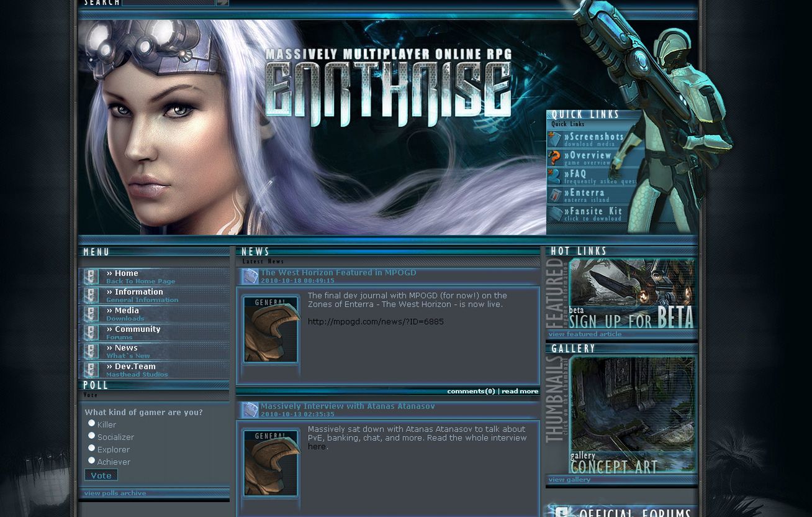Select the Killer poll option

(91, 423)
